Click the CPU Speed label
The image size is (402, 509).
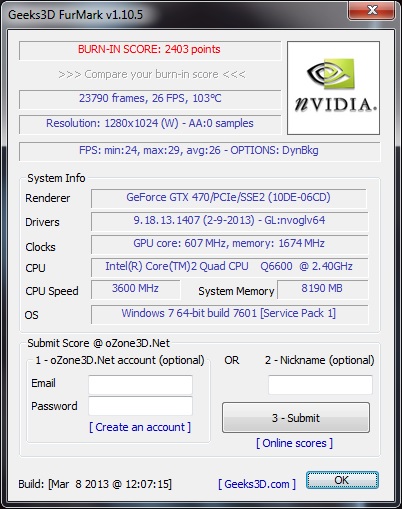coord(52,291)
